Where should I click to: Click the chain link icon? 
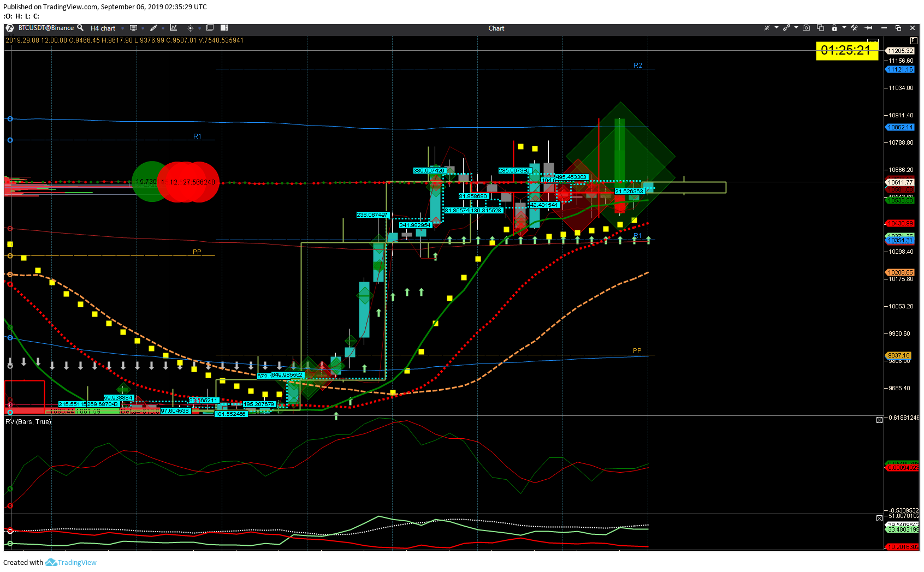point(786,28)
